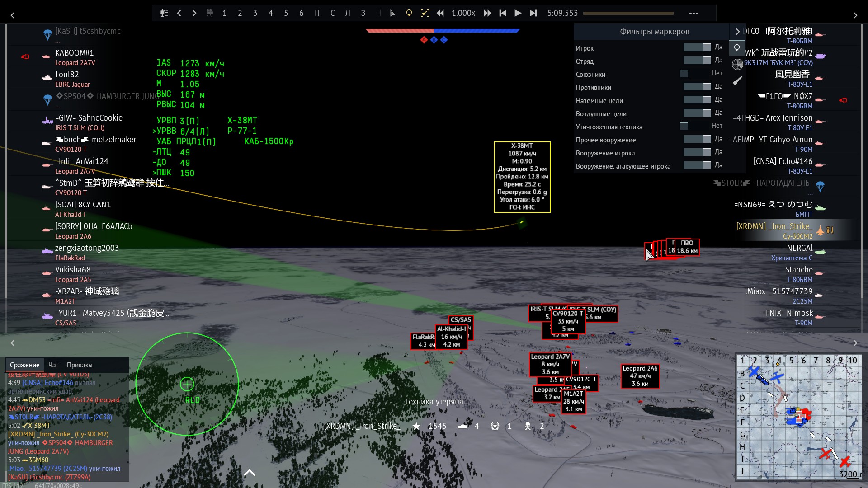Collapse the Фильтры маркеров panel arrow
868x488 pixels.
point(737,32)
